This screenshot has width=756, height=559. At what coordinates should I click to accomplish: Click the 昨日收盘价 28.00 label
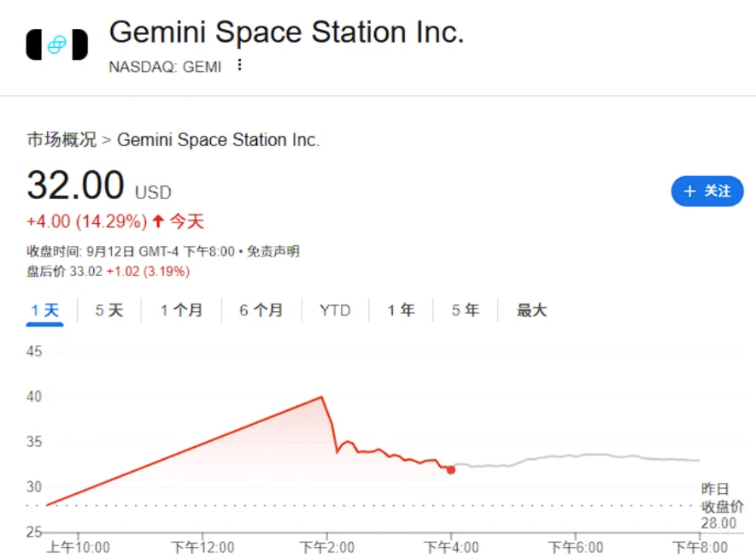[721, 506]
